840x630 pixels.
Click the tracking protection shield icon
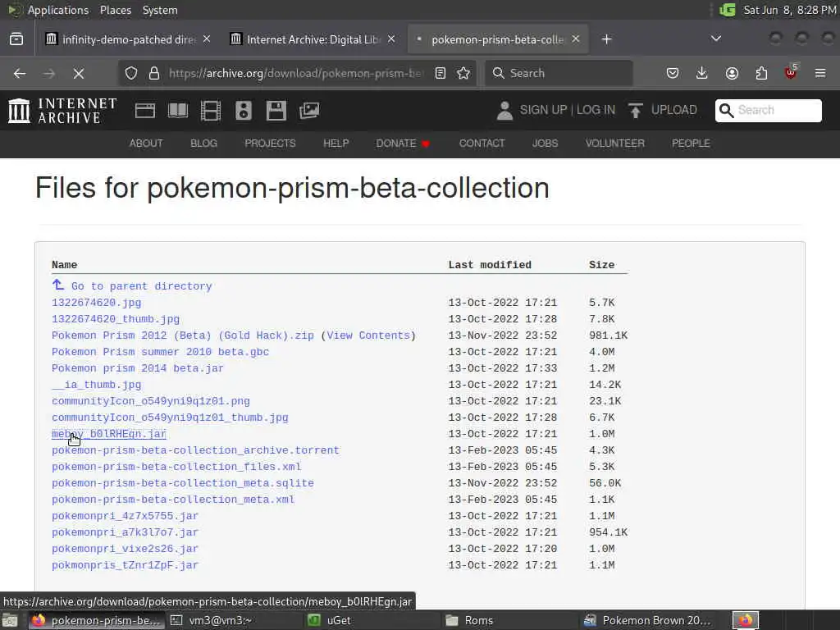131,73
